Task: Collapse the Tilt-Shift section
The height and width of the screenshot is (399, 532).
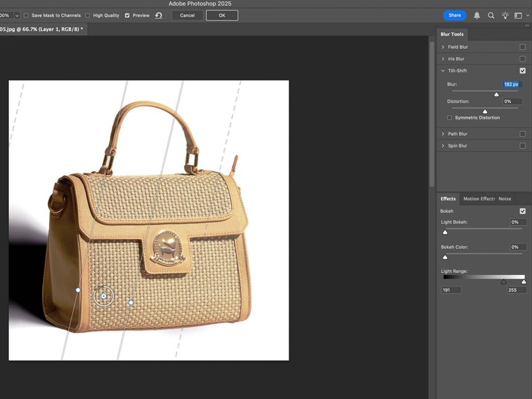Action: tap(443, 71)
